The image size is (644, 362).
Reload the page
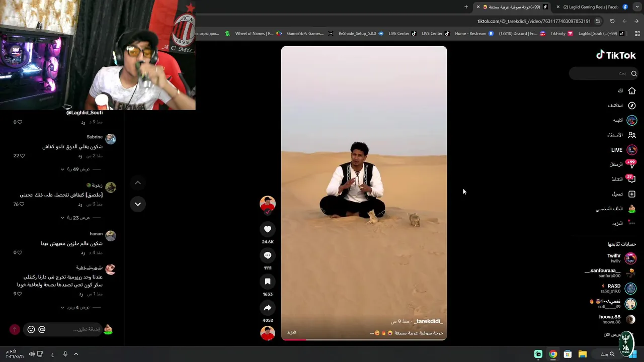point(612,21)
